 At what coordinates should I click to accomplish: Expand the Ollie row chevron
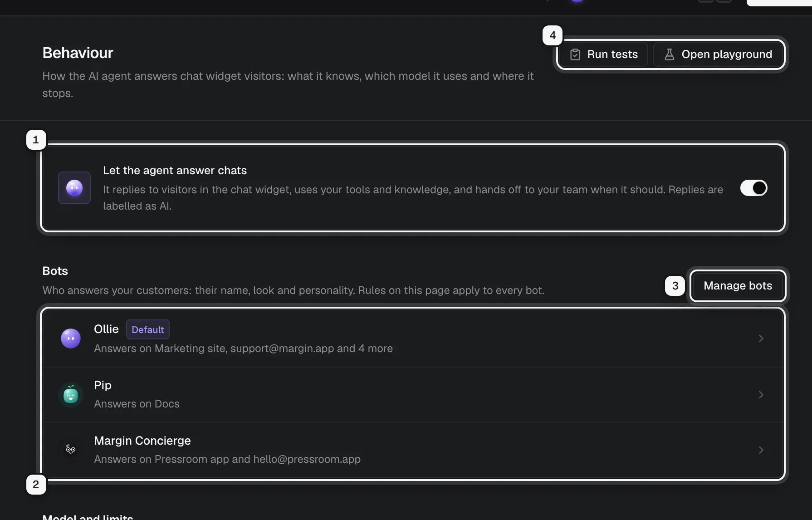pyautogui.click(x=761, y=338)
